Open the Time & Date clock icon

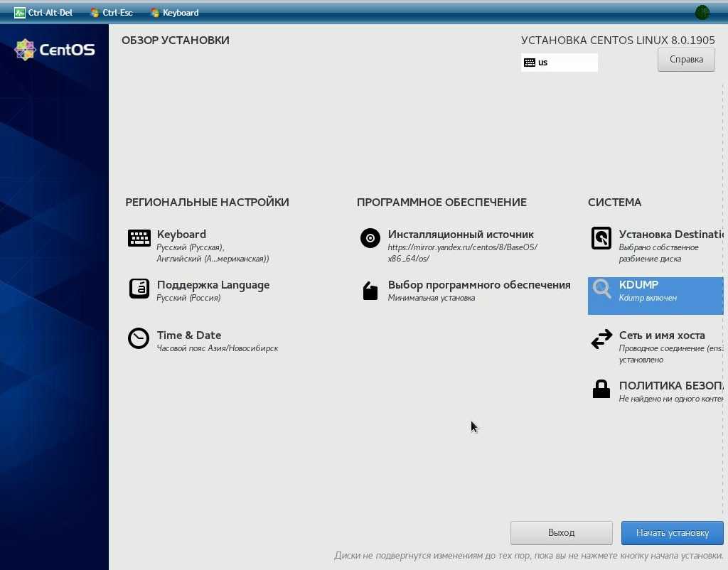click(139, 338)
